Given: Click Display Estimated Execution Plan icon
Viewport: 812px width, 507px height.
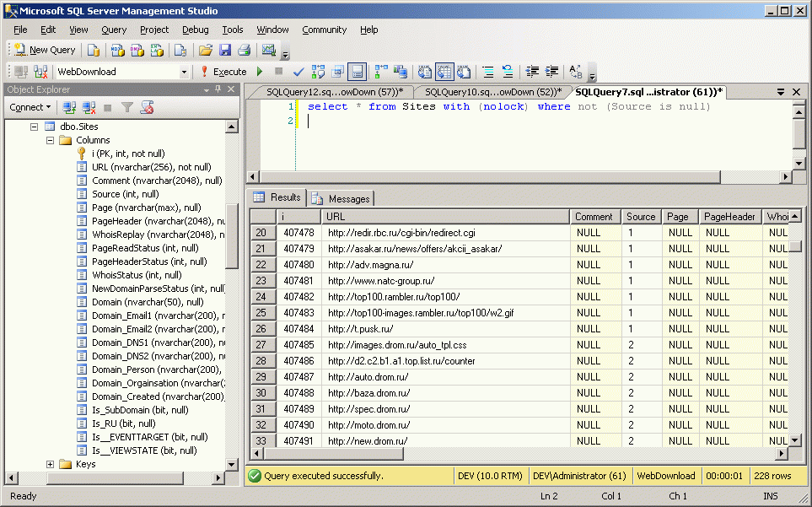Looking at the screenshot, I should [x=318, y=72].
